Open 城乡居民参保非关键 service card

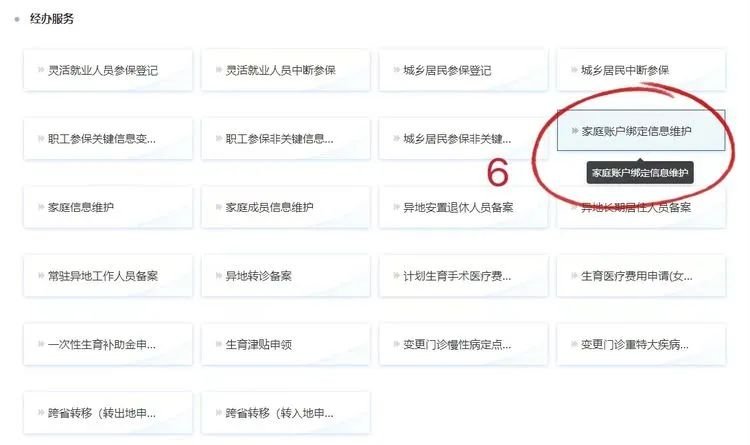(x=463, y=139)
